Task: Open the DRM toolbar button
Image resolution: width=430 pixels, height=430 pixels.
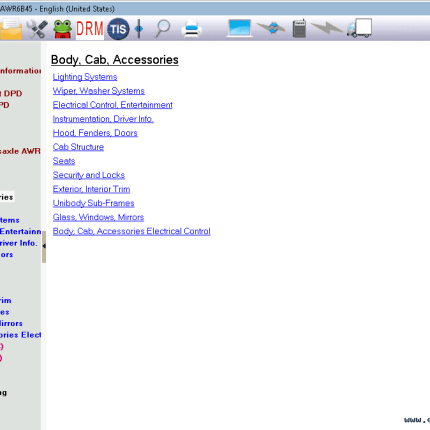Action: (90, 29)
